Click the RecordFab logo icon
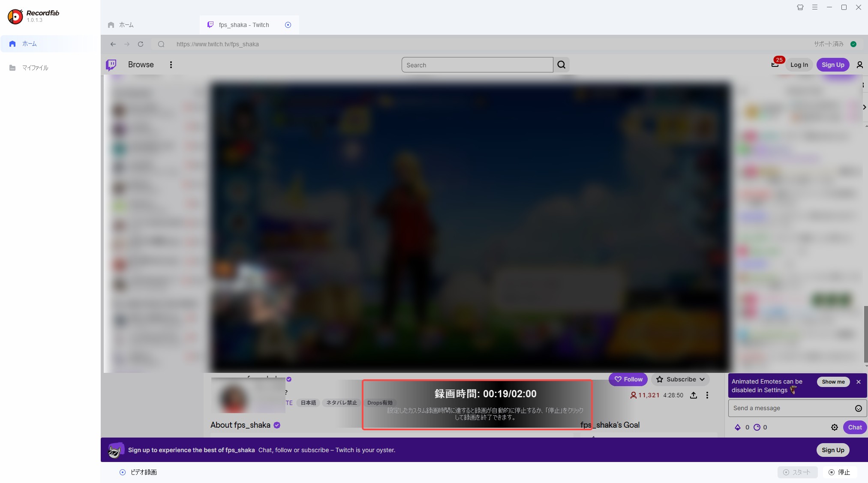The image size is (868, 483). coord(15,16)
